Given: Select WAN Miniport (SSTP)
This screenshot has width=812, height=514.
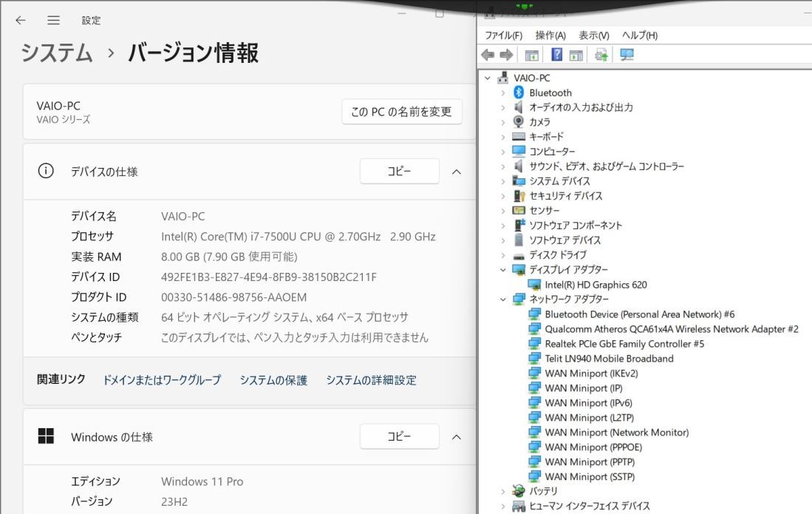Looking at the screenshot, I should click(590, 477).
